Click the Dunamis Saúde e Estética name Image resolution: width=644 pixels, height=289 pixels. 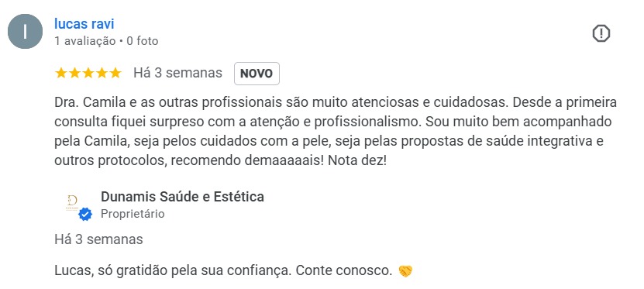[182, 197]
